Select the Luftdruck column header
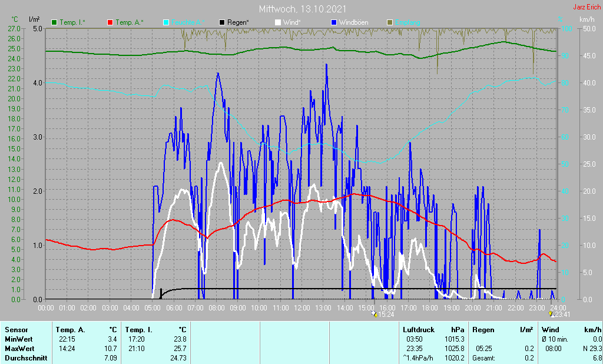603x364 pixels. coord(419,330)
